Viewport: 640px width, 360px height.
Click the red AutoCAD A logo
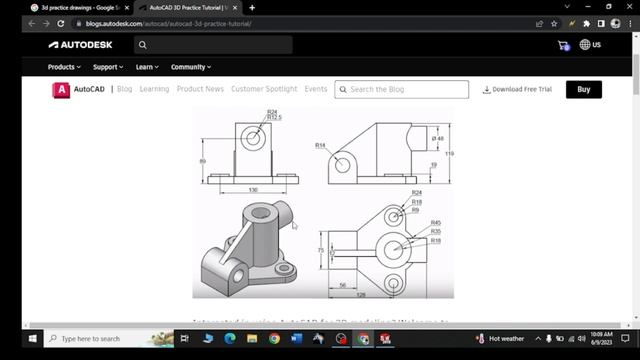point(61,90)
